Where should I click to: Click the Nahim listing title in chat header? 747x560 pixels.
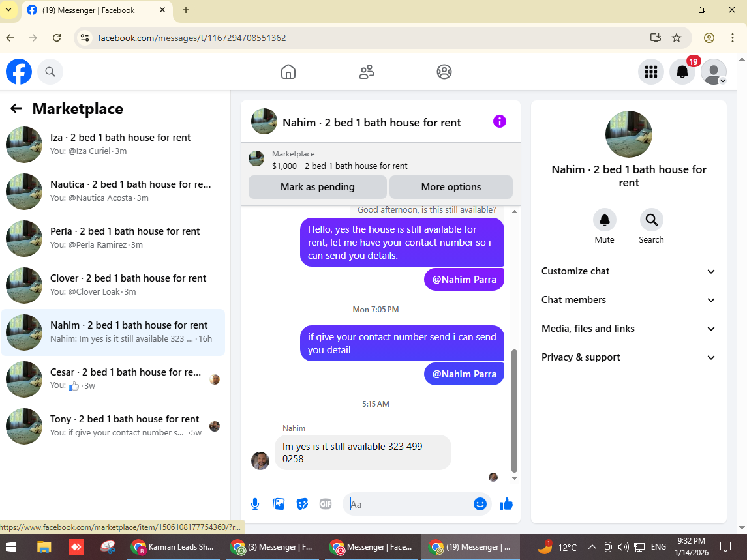[x=372, y=123]
